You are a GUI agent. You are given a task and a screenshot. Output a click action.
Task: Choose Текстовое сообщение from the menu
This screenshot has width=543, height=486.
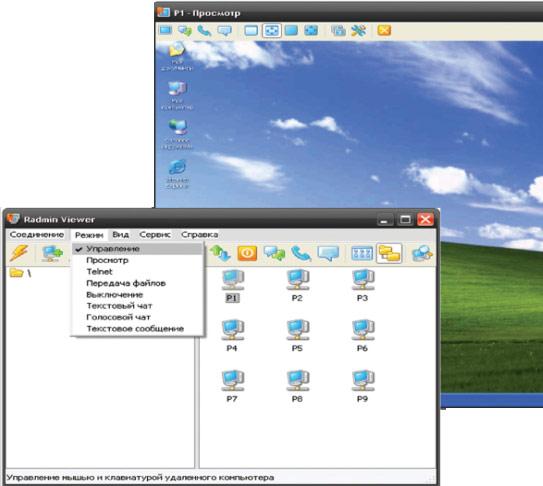click(x=137, y=329)
